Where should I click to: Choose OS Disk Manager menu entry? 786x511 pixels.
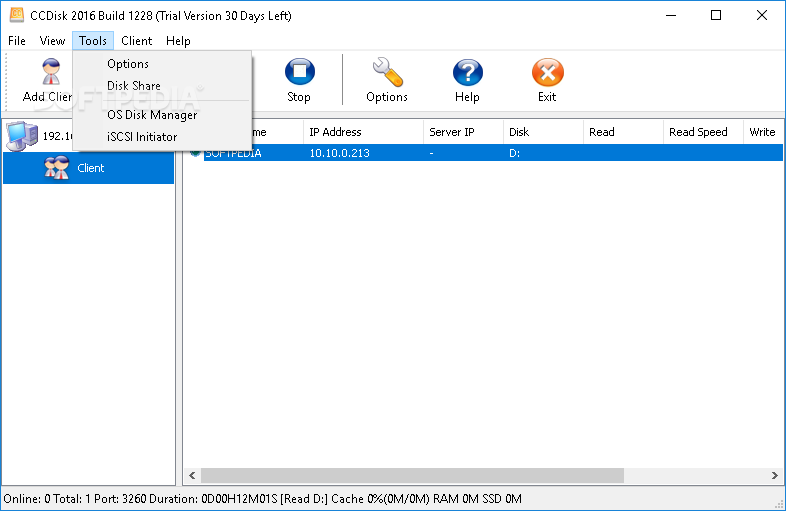162,115
